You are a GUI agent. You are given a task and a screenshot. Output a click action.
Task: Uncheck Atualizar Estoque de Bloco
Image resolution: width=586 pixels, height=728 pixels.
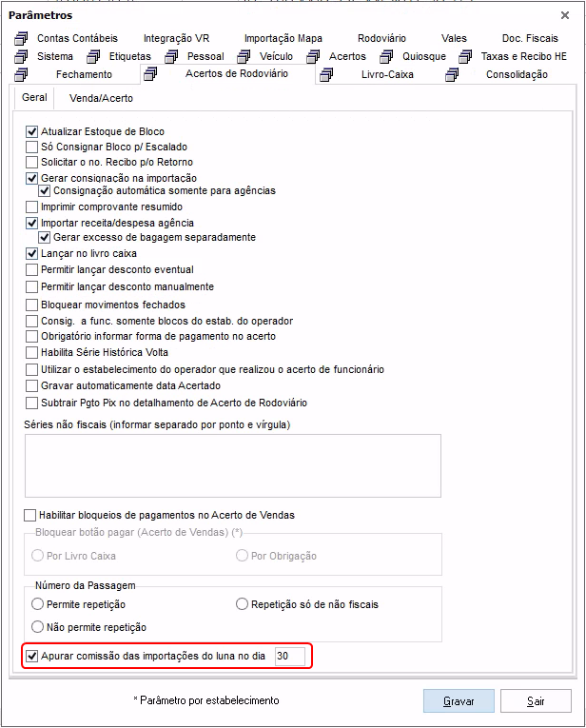click(31, 132)
